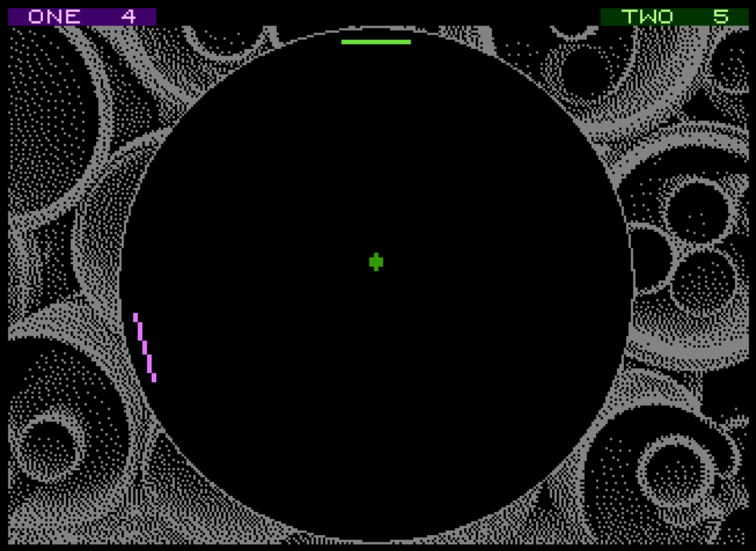Click the large dotted circle in the top-left background
The image size is (756, 551).
pos(44,119)
